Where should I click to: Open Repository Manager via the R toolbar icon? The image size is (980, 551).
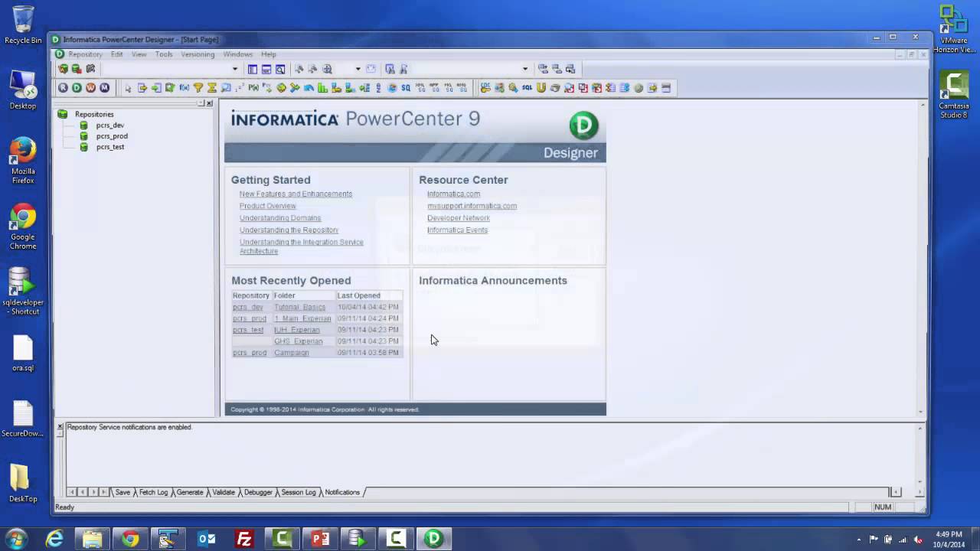(63, 88)
